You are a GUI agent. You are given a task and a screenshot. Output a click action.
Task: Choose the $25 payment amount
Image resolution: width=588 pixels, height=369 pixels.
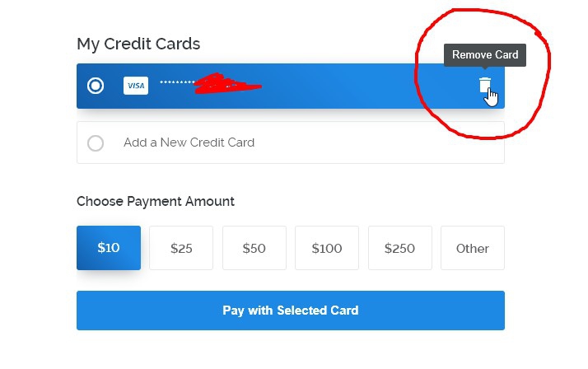point(181,248)
